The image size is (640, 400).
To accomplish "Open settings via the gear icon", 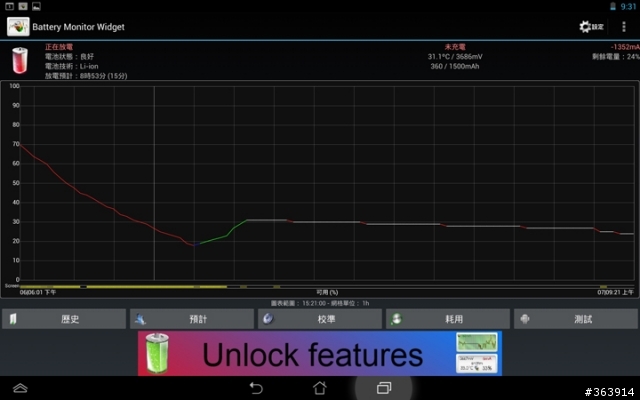I will [591, 27].
